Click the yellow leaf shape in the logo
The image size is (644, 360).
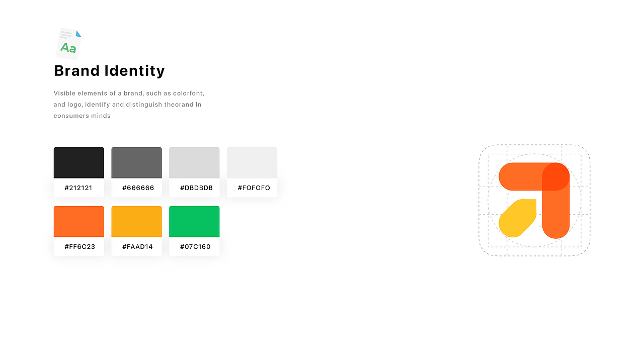click(x=517, y=218)
